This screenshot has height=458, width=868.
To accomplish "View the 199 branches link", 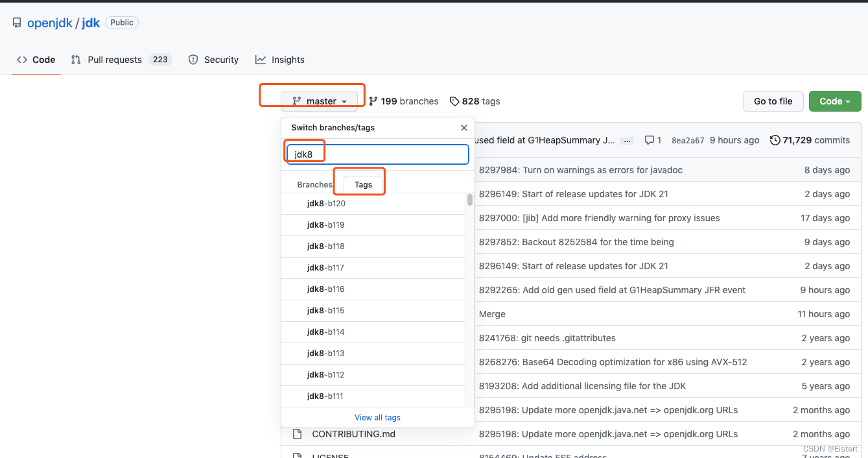I will point(404,101).
